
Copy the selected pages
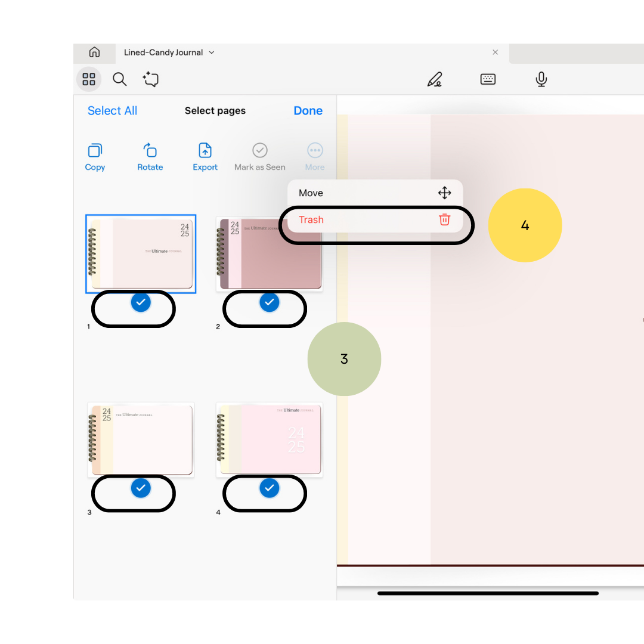point(95,157)
